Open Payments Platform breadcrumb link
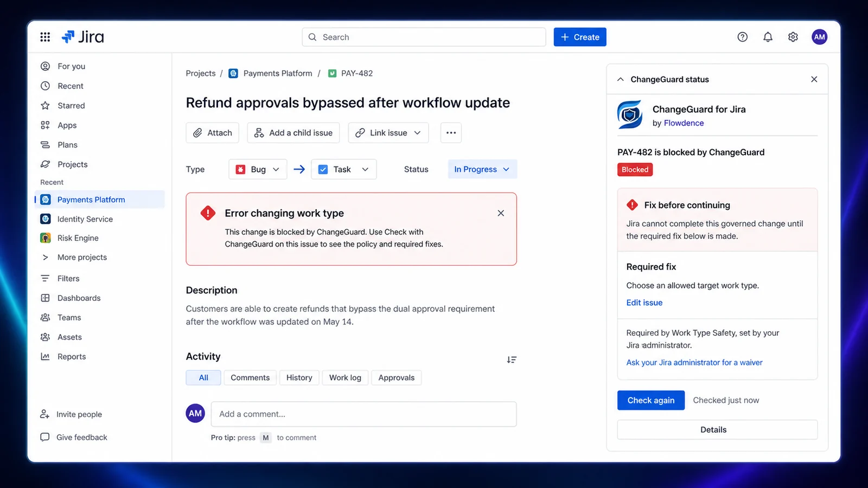Viewport: 868px width, 488px height. [278, 73]
